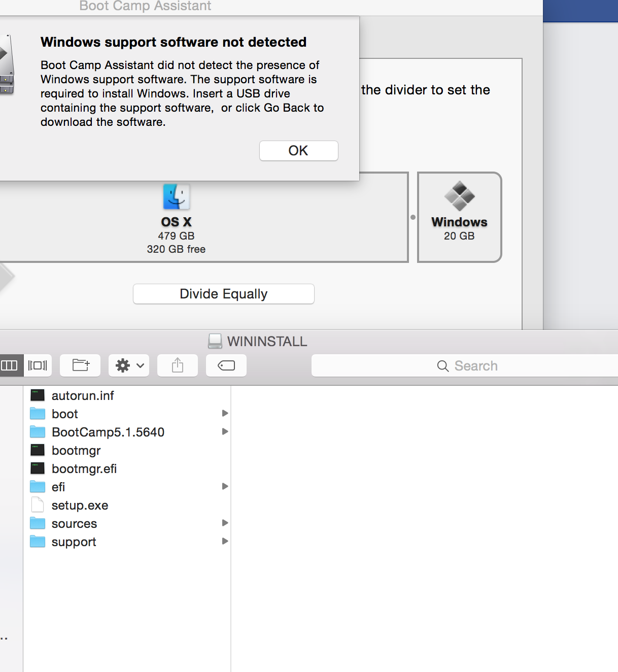Click the efi folder icon
The width and height of the screenshot is (618, 672).
point(38,486)
